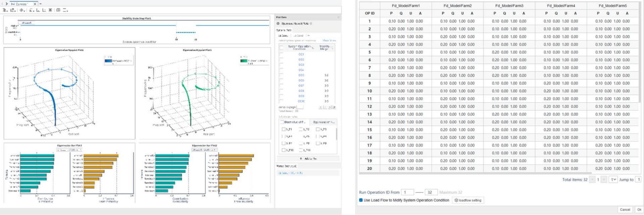Image resolution: width=644 pixels, height=215 pixels.
Task: Go to the next page in Plot Data table
Action: (x=330, y=107)
